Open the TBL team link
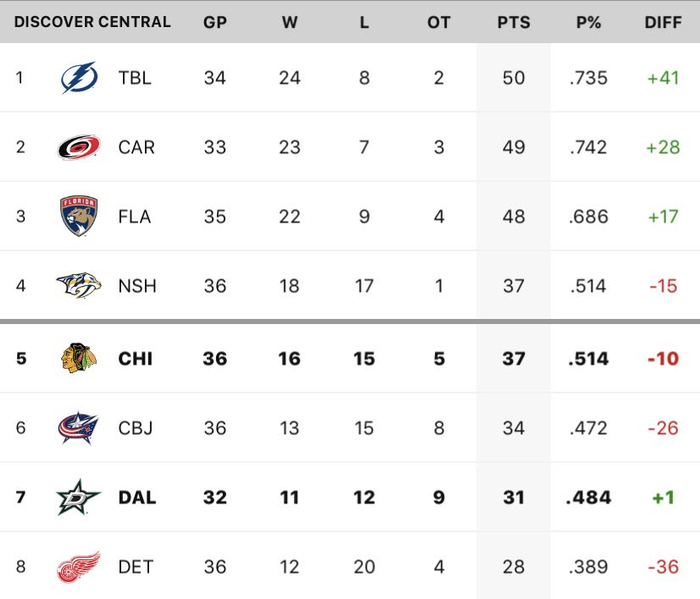 pos(135,78)
